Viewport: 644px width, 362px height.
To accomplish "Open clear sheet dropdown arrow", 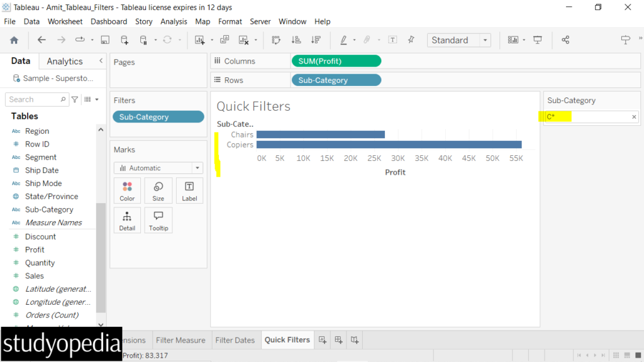I will click(255, 40).
